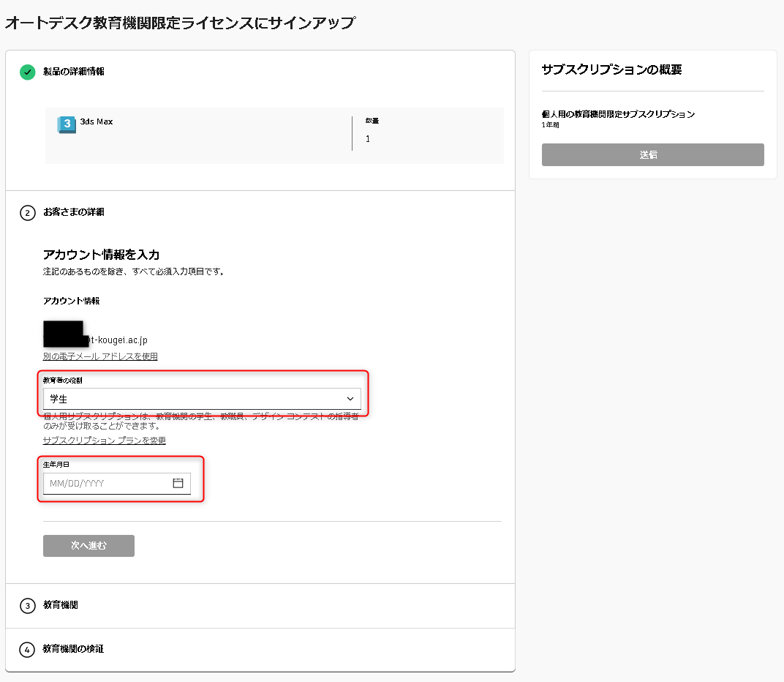Viewport: 784px width, 682px height.
Task: Click the アカウント情報 label
Action: pyautogui.click(x=71, y=301)
